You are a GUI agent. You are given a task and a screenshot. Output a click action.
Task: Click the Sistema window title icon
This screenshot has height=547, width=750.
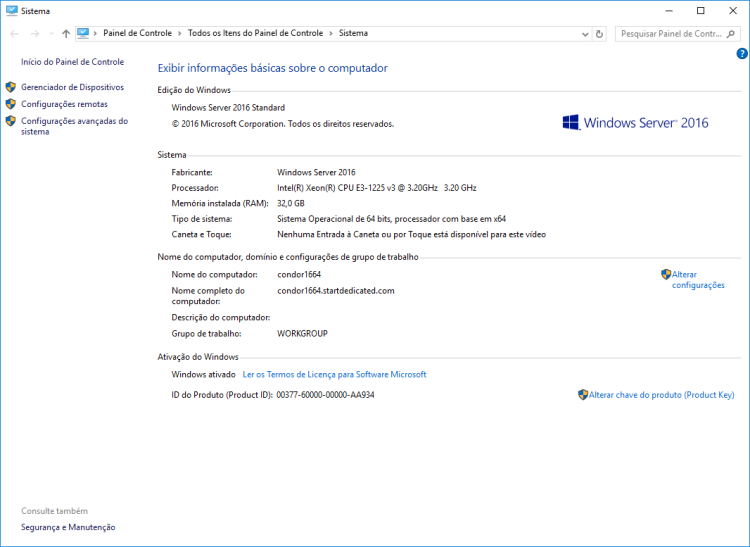[x=11, y=11]
